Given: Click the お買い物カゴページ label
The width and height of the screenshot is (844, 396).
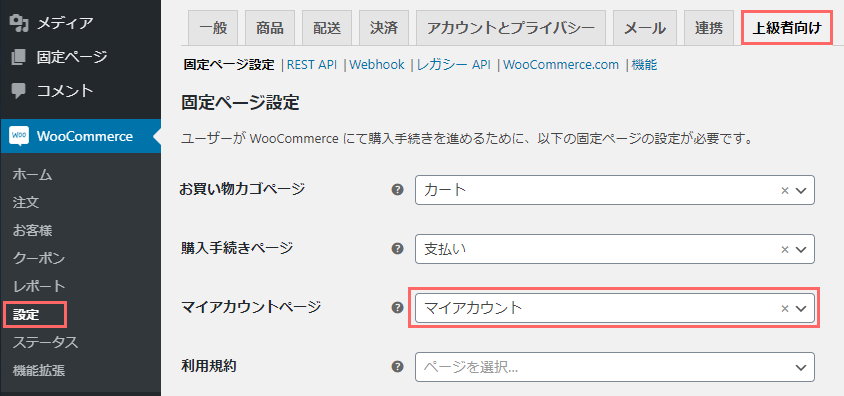Looking at the screenshot, I should [x=242, y=189].
